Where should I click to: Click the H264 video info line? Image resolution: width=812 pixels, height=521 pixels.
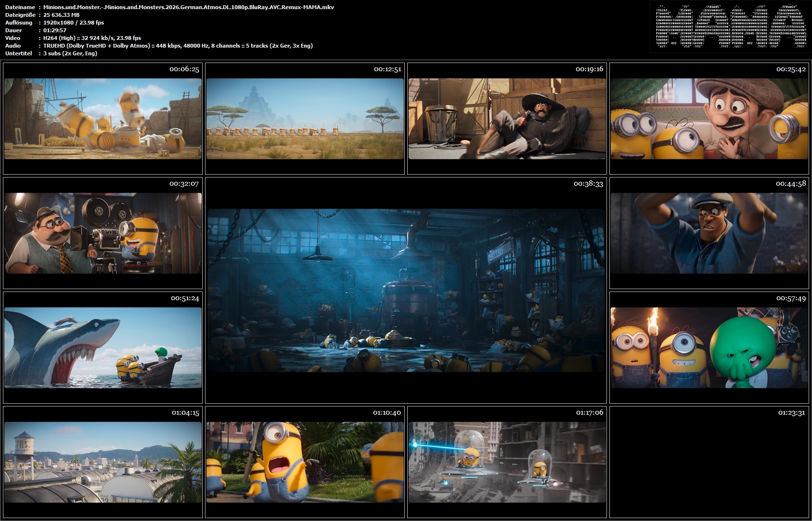click(92, 38)
